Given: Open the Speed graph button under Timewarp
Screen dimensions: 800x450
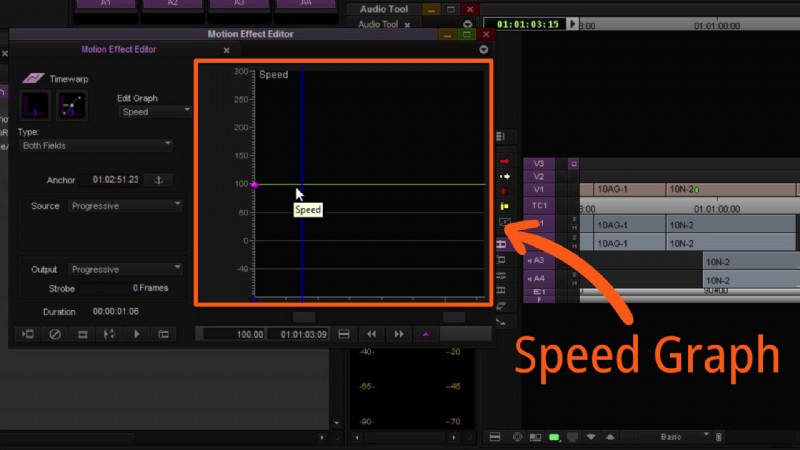Looking at the screenshot, I should [x=35, y=105].
